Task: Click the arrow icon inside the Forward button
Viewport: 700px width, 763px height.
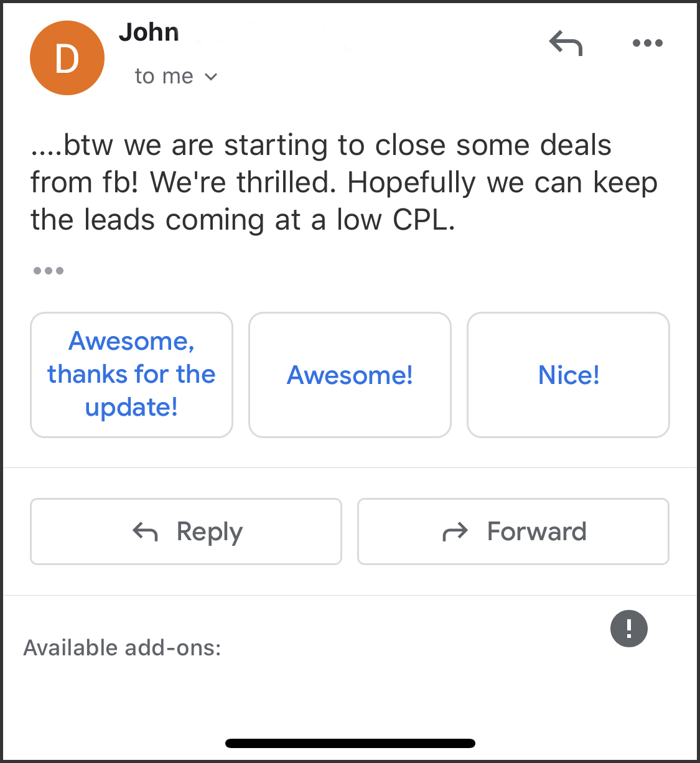Action: coord(455,531)
